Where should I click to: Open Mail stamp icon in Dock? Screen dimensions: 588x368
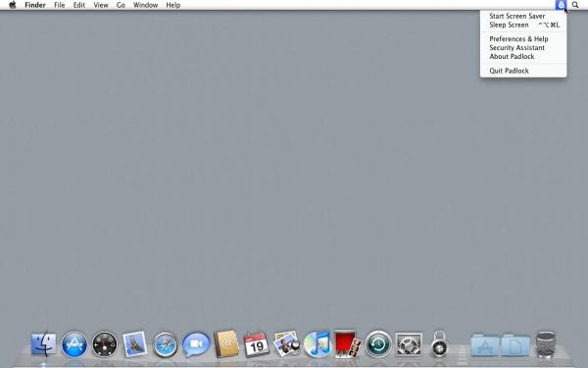(x=134, y=344)
